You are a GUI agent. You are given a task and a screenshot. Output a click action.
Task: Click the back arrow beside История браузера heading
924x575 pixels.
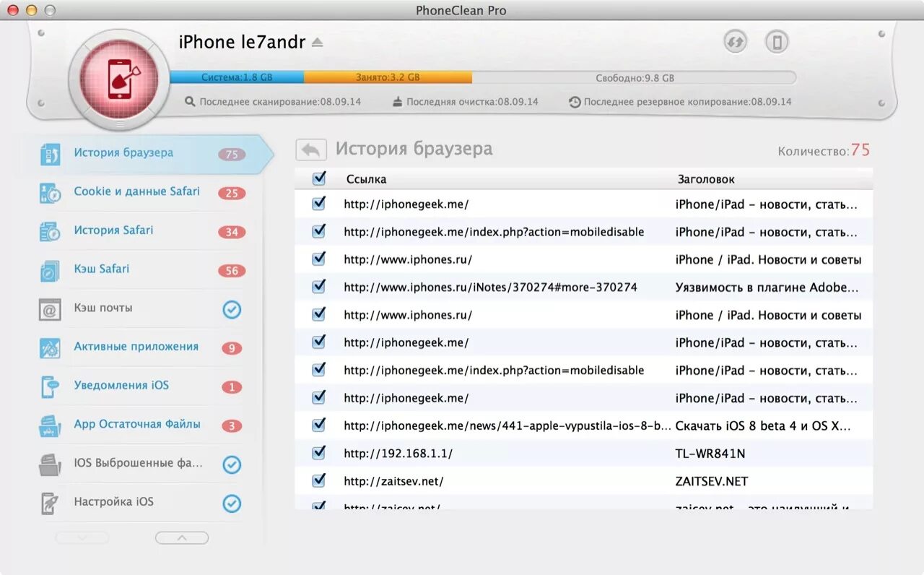coord(311,150)
